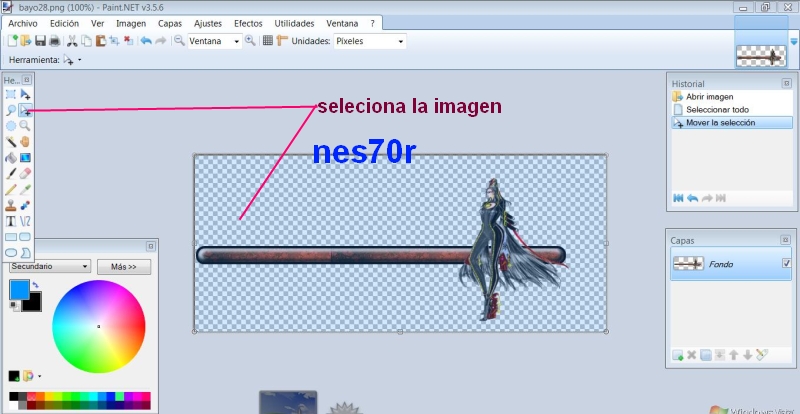Toggle the rulers icon
The height and width of the screenshot is (414, 800).
coord(282,41)
